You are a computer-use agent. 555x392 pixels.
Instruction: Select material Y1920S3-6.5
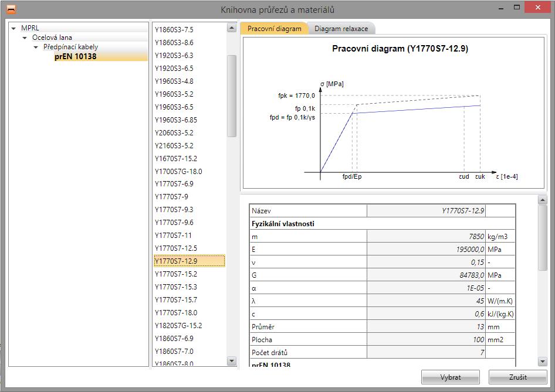174,68
